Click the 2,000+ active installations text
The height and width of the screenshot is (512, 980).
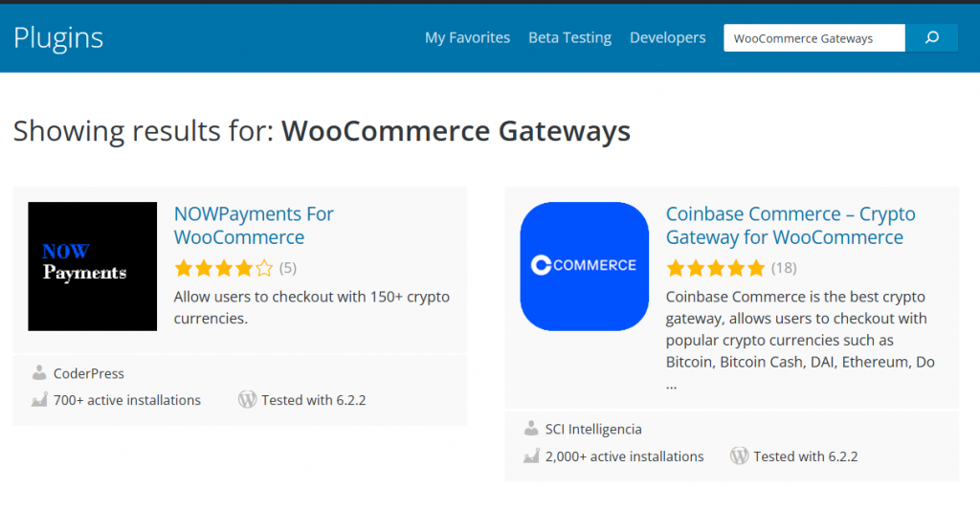(x=624, y=456)
